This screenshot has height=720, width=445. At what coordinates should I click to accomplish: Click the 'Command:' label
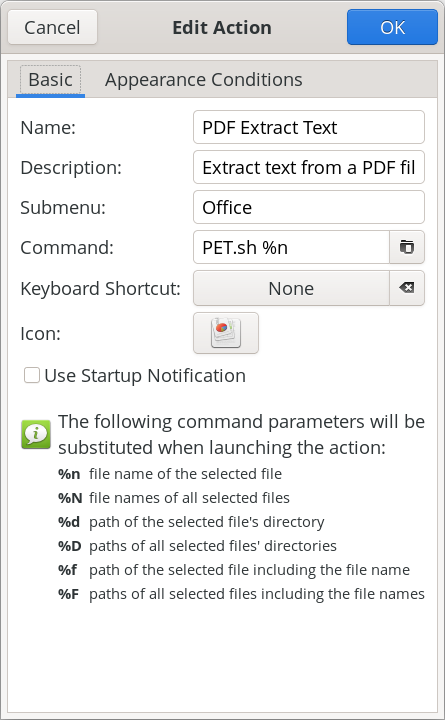67,248
